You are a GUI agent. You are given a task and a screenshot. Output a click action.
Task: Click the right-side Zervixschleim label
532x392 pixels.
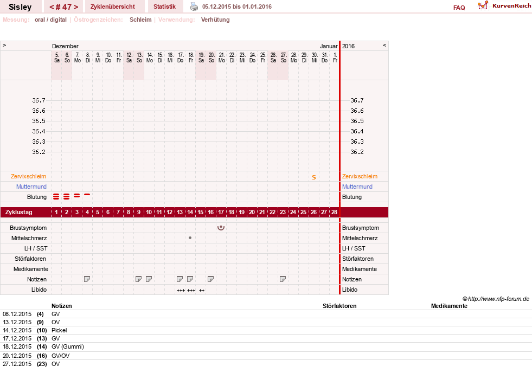[x=360, y=176]
